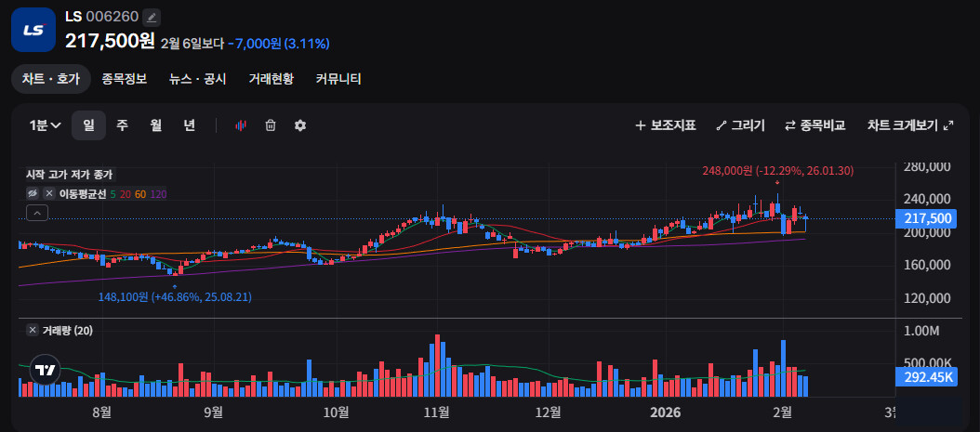The image size is (980, 432).
Task: Click the 240,000 price axis label
Action: (927, 199)
